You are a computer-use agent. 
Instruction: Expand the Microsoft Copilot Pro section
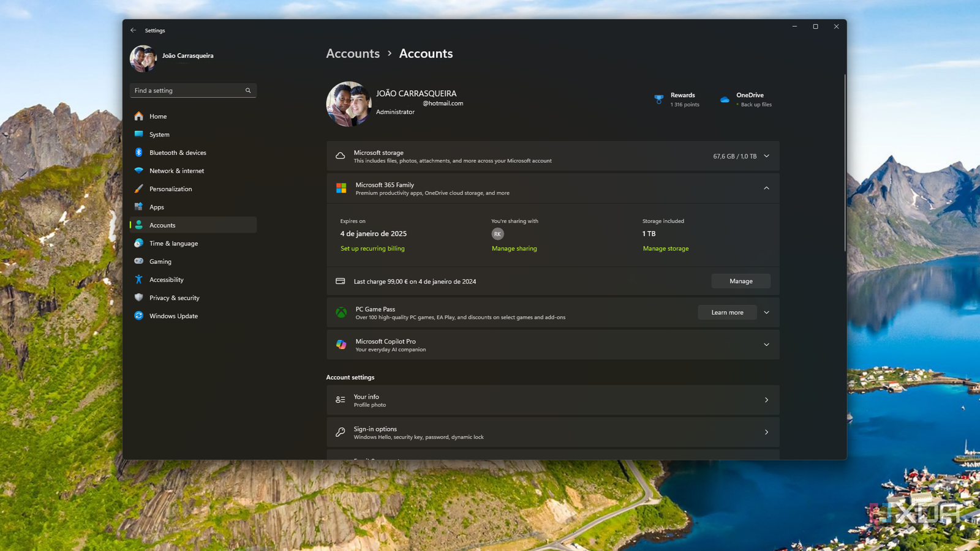click(x=766, y=345)
